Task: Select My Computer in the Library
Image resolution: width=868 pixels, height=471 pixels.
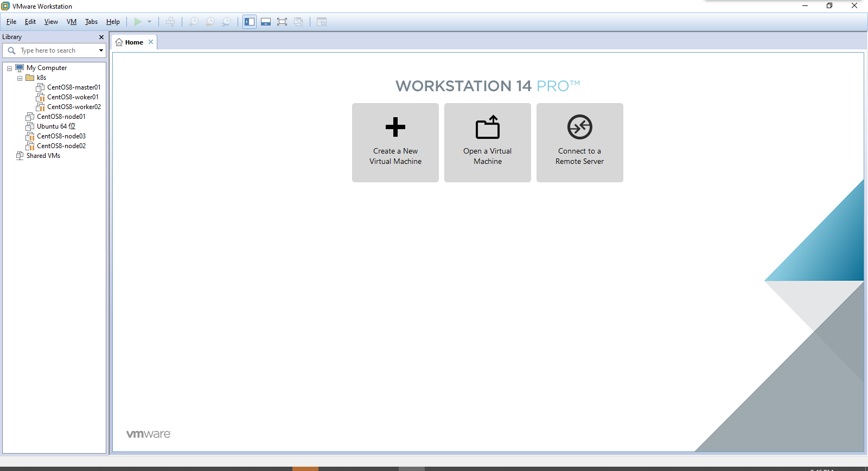Action: tap(47, 68)
